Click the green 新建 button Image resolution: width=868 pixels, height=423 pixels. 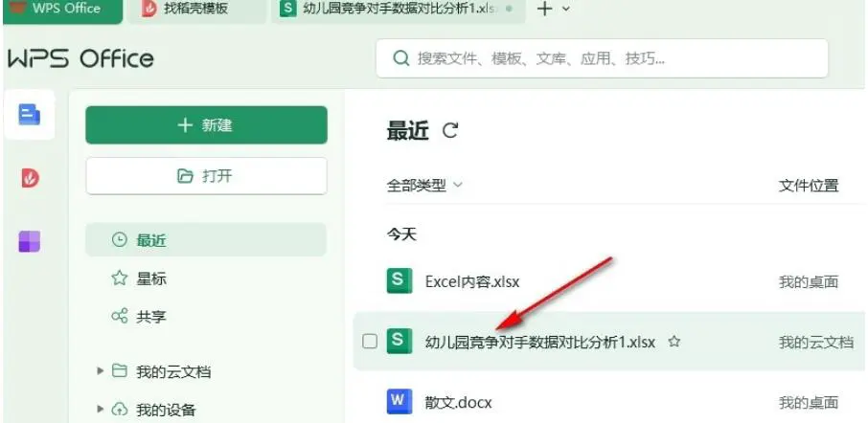[207, 125]
